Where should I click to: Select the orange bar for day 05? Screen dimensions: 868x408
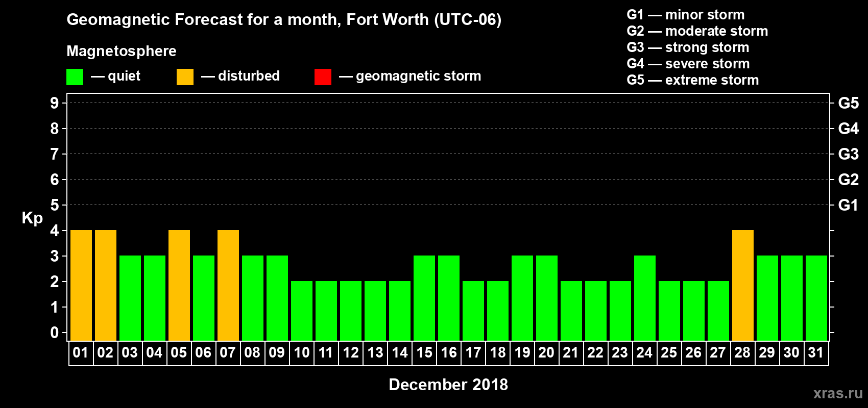179,285
